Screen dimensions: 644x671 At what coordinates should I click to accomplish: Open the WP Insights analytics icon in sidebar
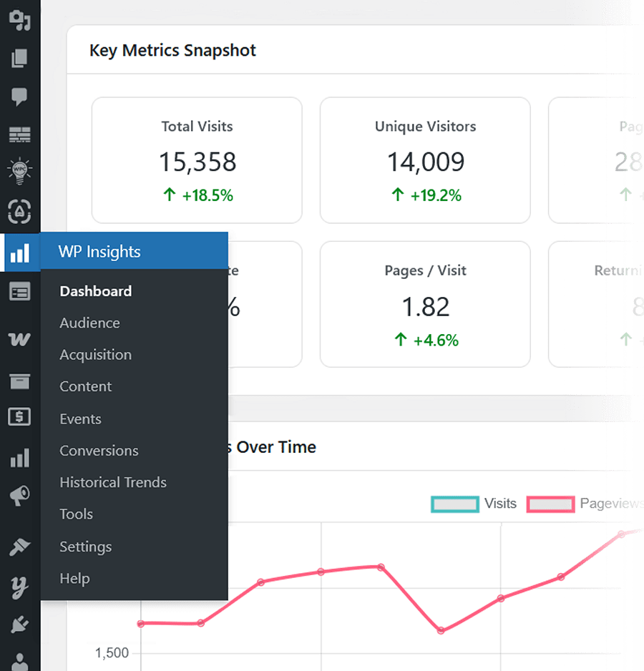[x=20, y=252]
